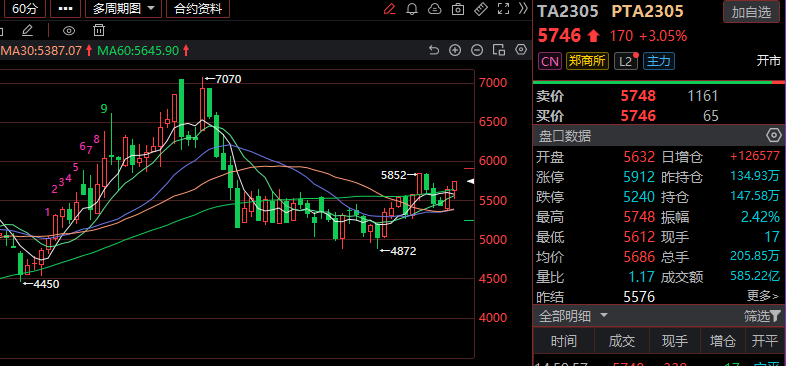This screenshot has height=366, width=787.
Task: Open chart settings hexagon icon
Action: 521,50
